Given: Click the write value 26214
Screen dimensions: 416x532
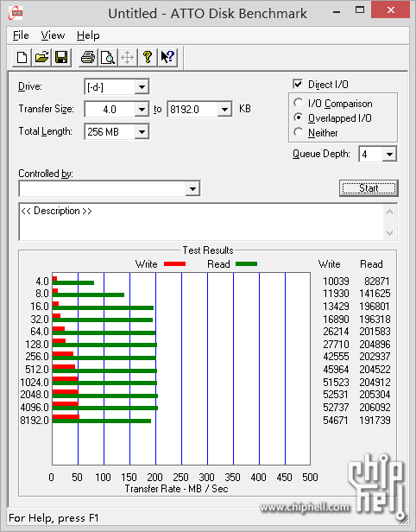Looking at the screenshot, I should point(336,331).
